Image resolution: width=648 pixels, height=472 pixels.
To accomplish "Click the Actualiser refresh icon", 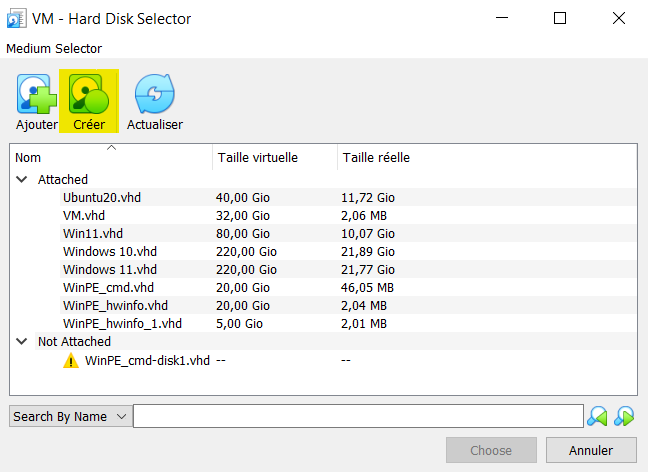I will pos(154,94).
